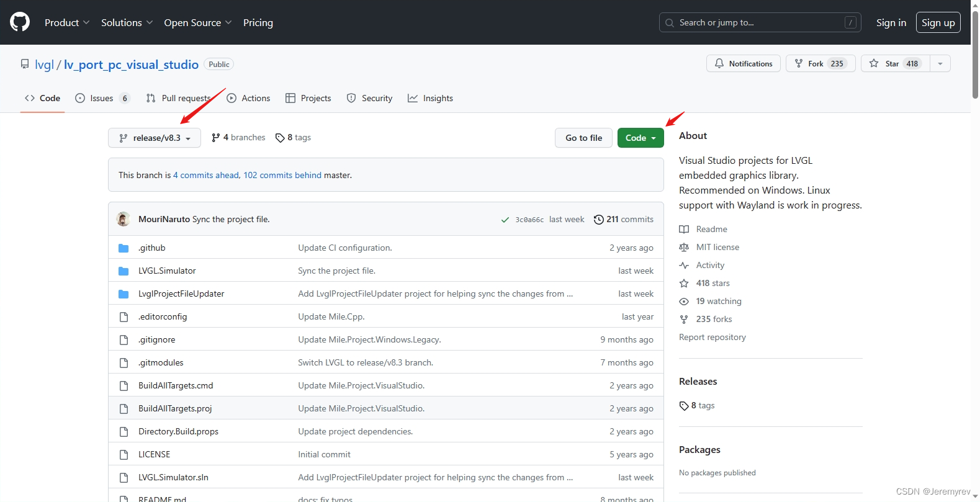
Task: Open the .editorconfig file
Action: click(163, 316)
